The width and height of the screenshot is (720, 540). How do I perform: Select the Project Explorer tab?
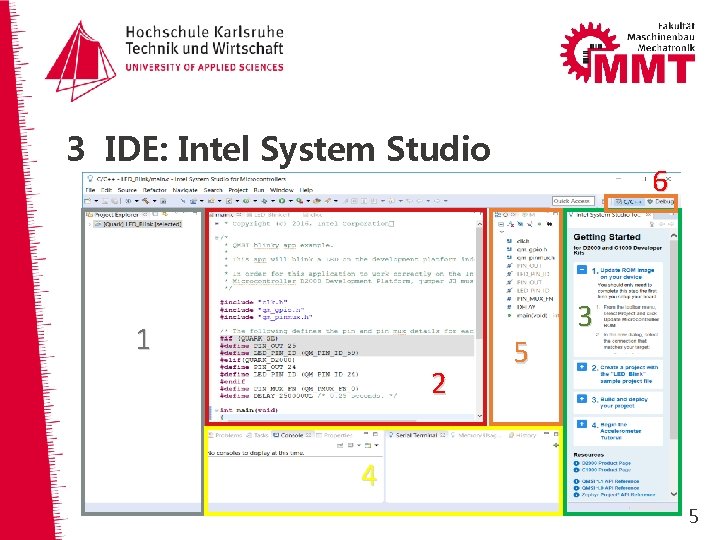pos(117,214)
